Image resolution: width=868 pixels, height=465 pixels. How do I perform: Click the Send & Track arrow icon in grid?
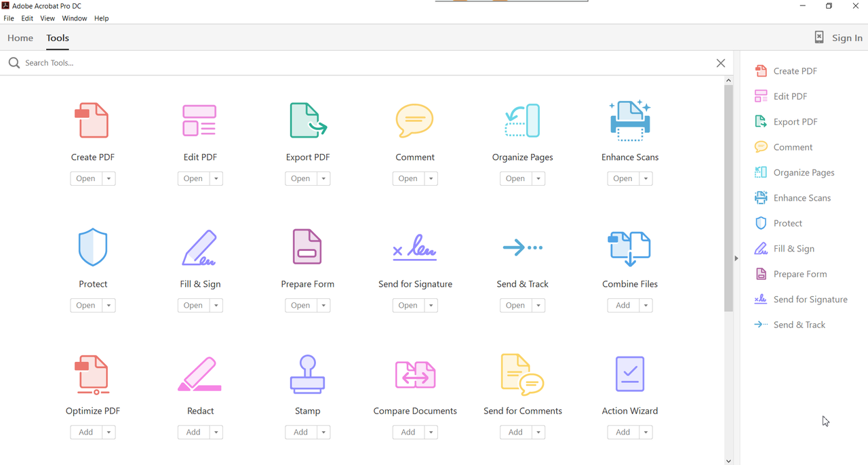click(x=522, y=247)
